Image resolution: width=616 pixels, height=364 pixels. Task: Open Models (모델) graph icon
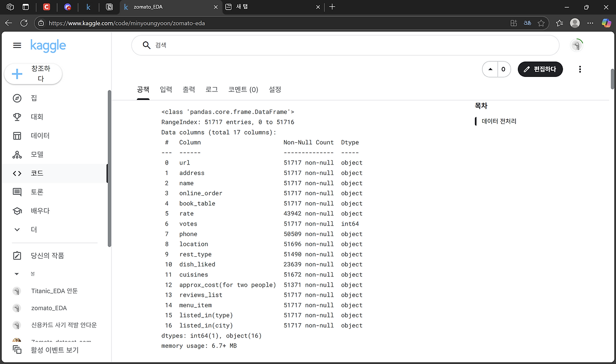(17, 154)
